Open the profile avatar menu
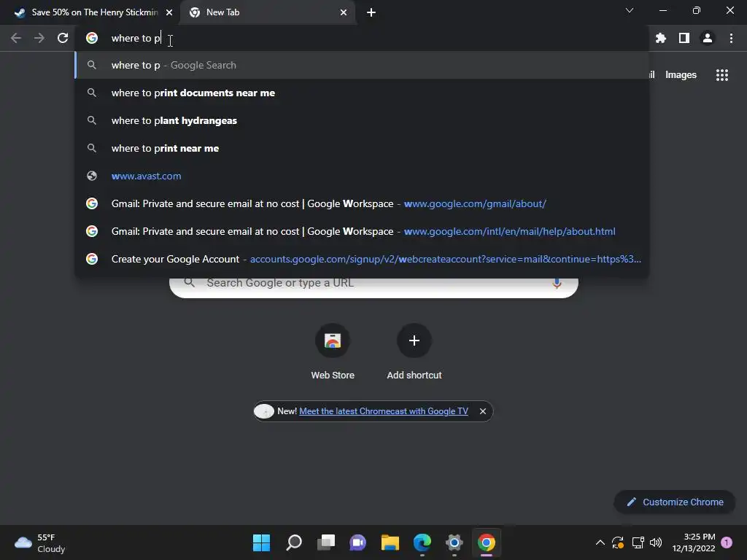The image size is (747, 560). [708, 38]
